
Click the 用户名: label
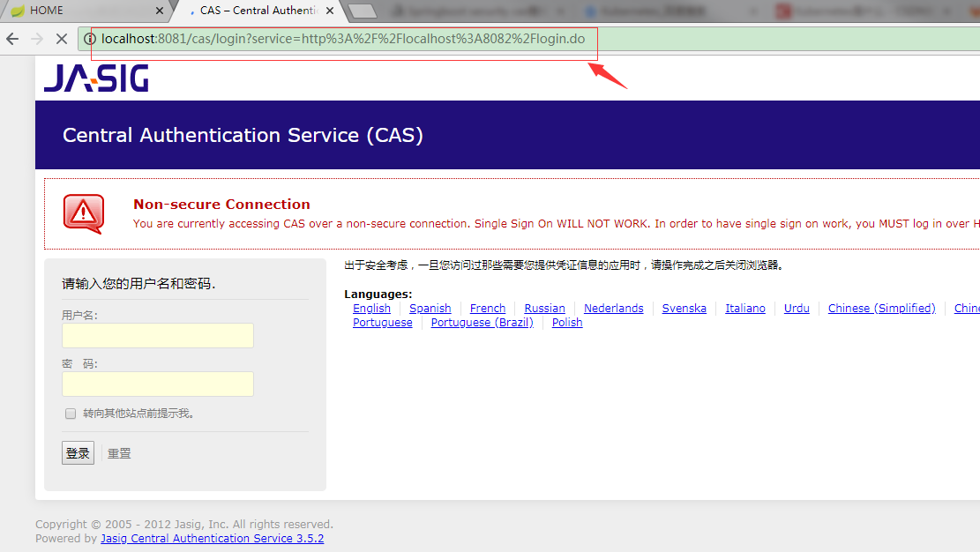click(x=80, y=315)
